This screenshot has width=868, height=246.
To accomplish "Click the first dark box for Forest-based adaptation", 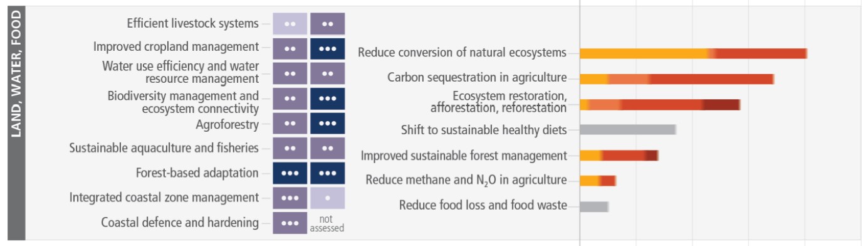I will [x=290, y=174].
